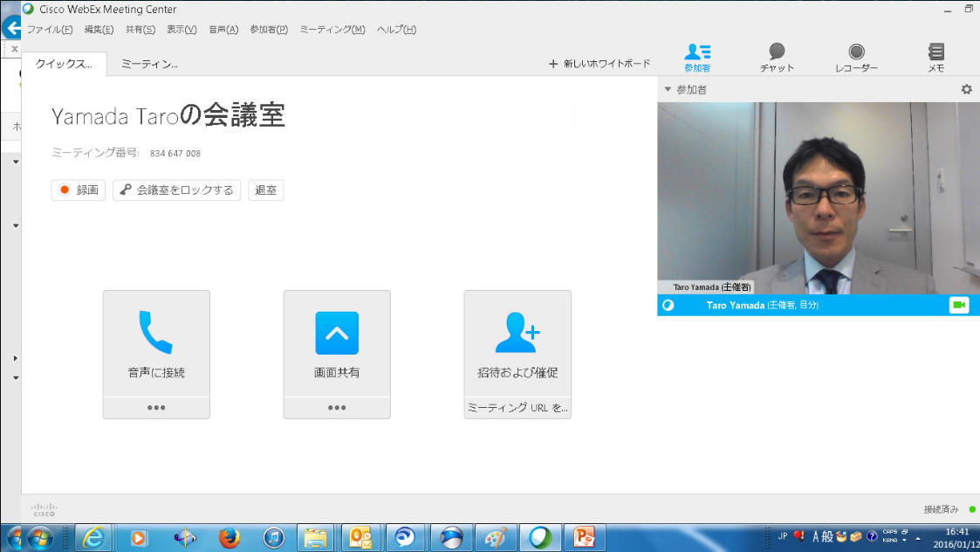Click meeting number 834 647 008
The image size is (980, 552).
click(175, 154)
